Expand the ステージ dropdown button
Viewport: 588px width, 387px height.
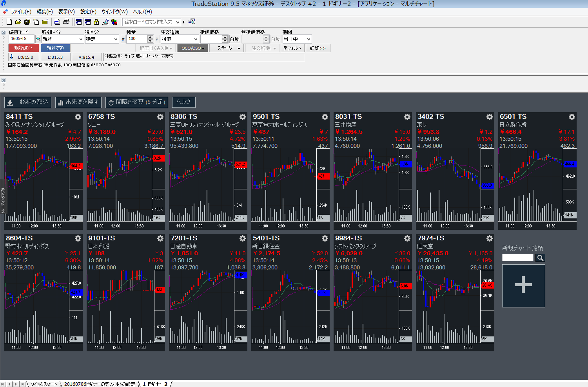coord(227,48)
